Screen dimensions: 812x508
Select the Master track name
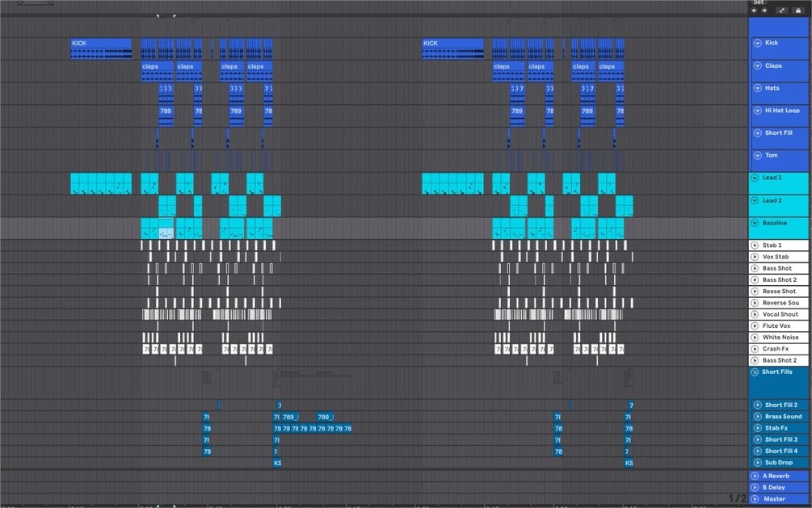point(774,499)
